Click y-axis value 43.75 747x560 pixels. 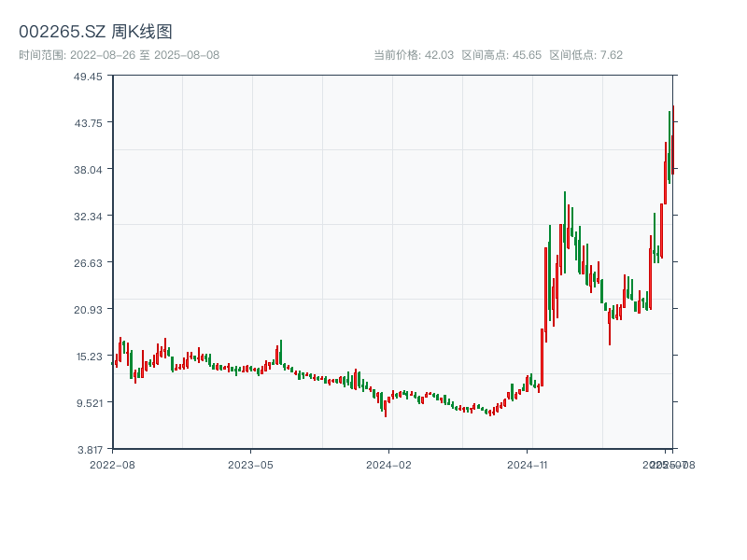88,123
